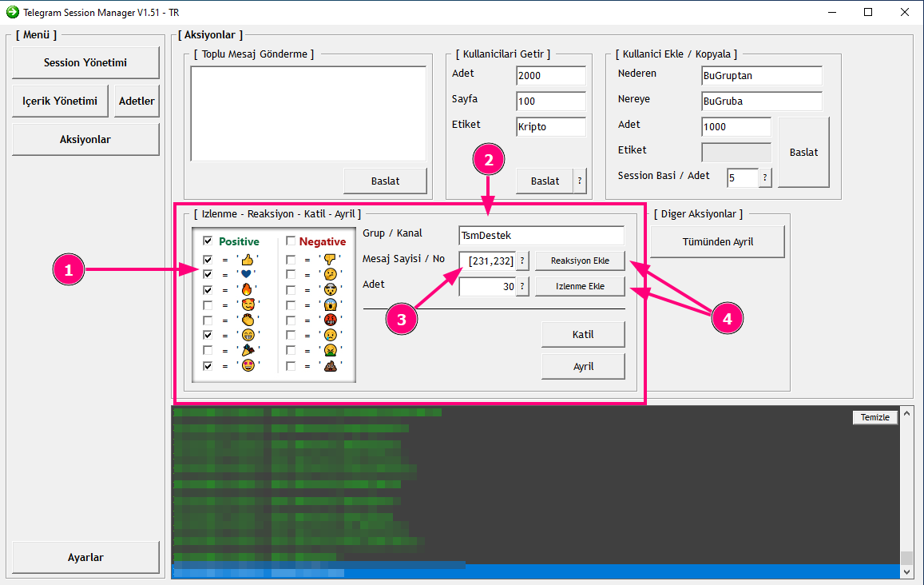This screenshot has height=585, width=924.
Task: Click the fire reaction emoji
Action: 247,289
